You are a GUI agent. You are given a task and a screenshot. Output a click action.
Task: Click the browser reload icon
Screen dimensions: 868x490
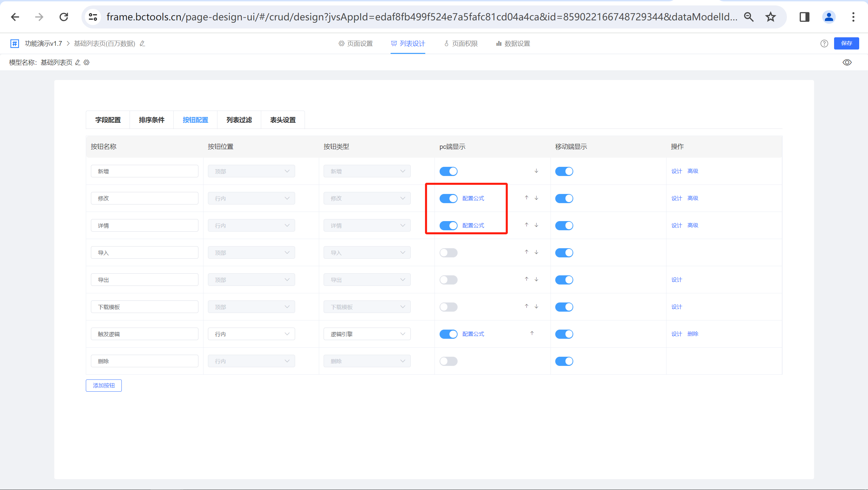tap(64, 17)
